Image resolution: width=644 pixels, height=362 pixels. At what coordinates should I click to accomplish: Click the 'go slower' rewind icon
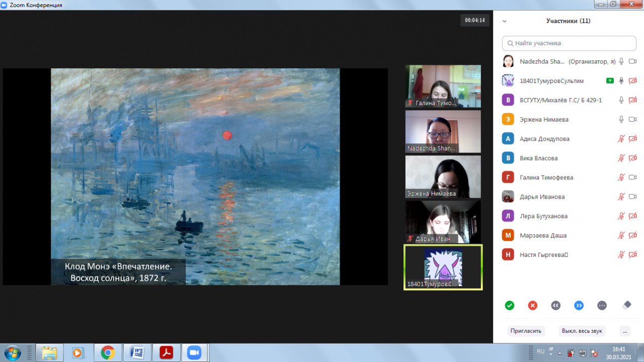tap(556, 305)
